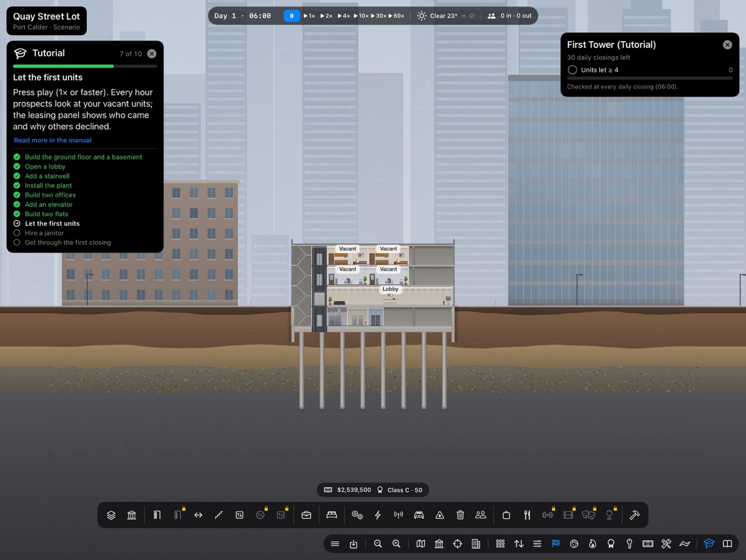Select the parking car tool
The image size is (746, 560).
click(419, 515)
